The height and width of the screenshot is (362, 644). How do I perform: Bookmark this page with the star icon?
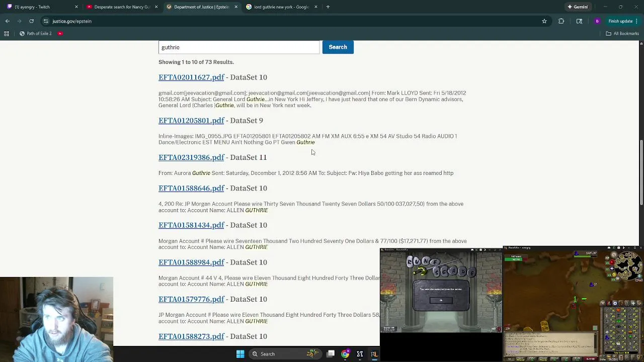pos(544,21)
